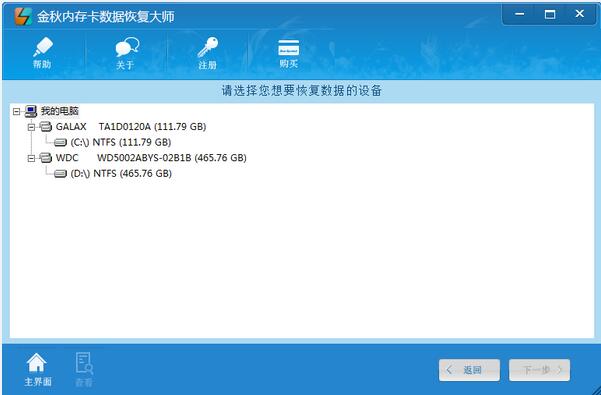Collapse the WDC WD5002ABYS disk node
Viewport: 601px width, 395px height.
tap(31, 158)
